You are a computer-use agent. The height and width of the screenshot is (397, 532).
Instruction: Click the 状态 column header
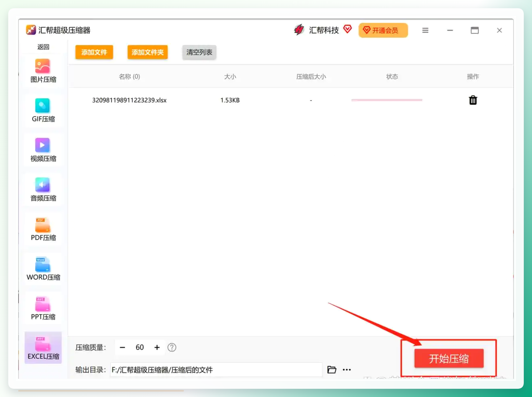pyautogui.click(x=392, y=77)
